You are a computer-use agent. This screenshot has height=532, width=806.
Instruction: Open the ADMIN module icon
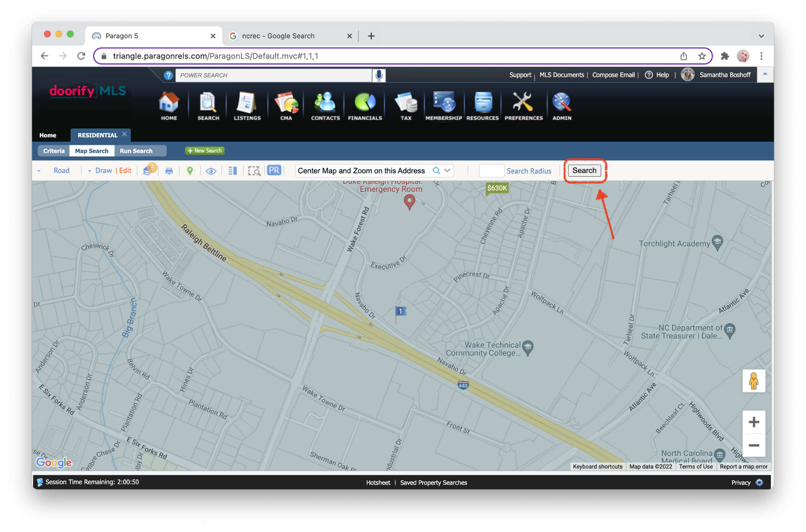(x=562, y=106)
